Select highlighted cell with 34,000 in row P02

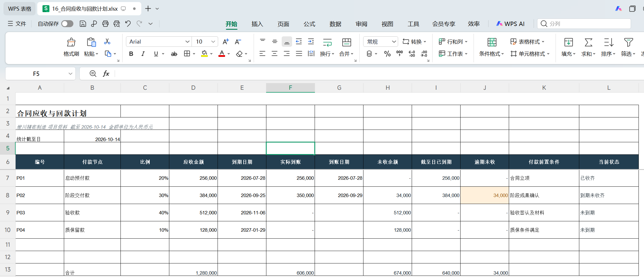(x=485, y=195)
